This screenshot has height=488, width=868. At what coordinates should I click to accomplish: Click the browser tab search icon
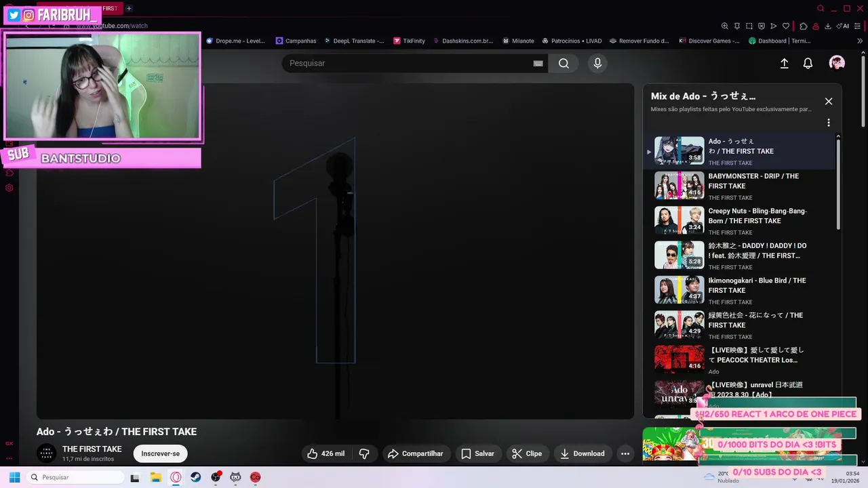click(x=821, y=8)
